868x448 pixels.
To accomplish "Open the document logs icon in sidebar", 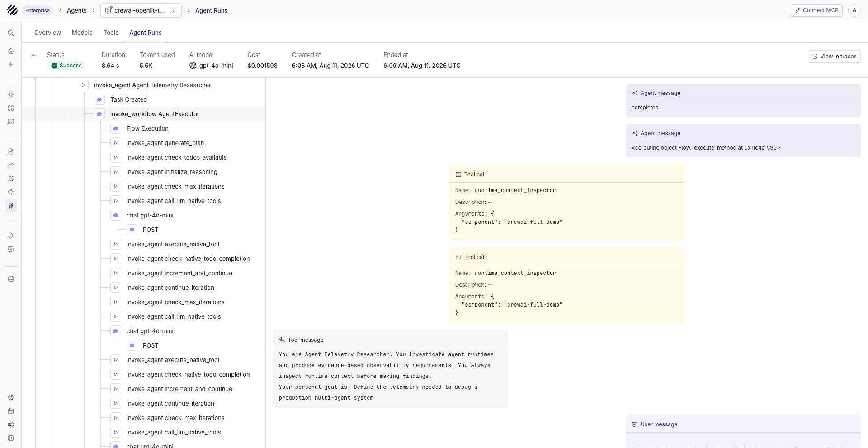I will click(11, 151).
